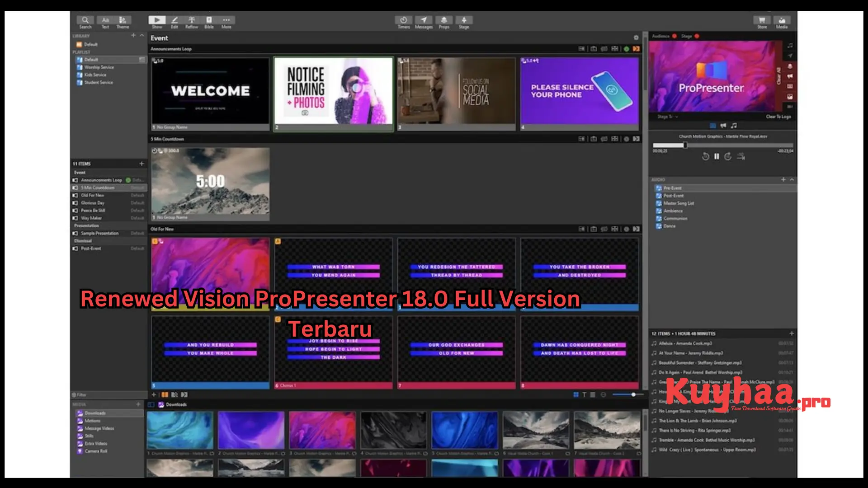Select Way Maker in the playlist

[108, 218]
